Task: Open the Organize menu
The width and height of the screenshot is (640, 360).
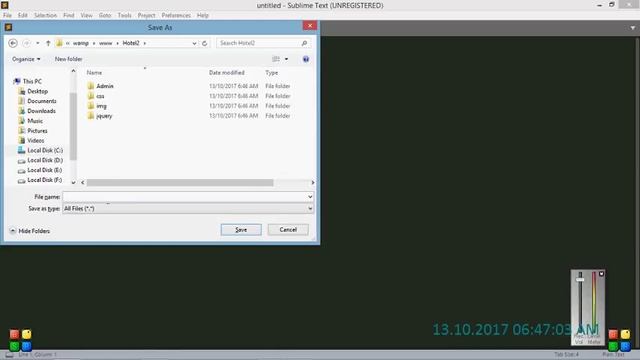Action: click(26, 59)
